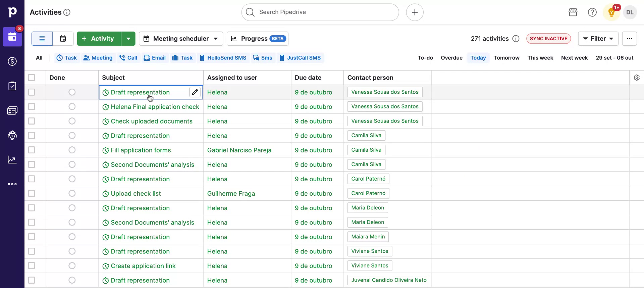Open the help question mark icon

tap(592, 12)
